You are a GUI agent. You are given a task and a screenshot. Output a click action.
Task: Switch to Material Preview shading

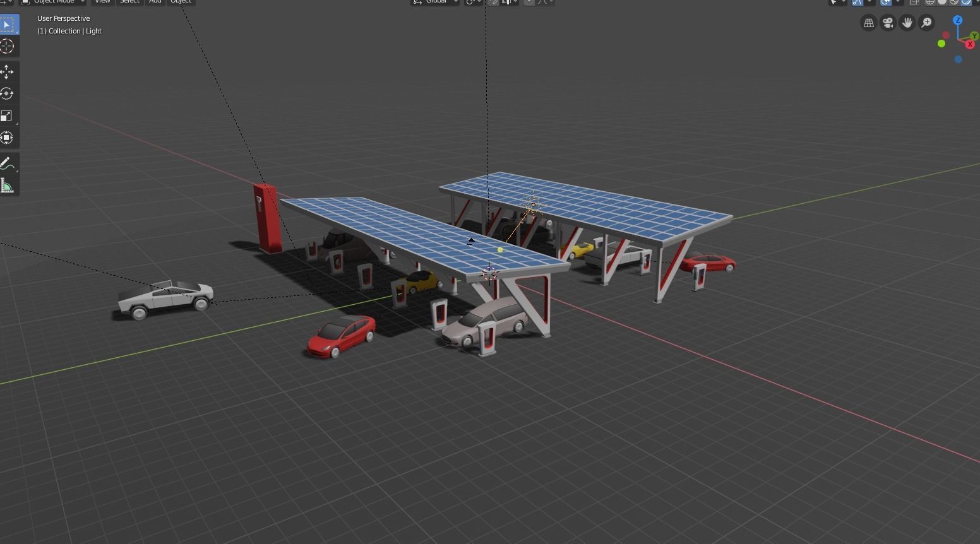coord(954,2)
